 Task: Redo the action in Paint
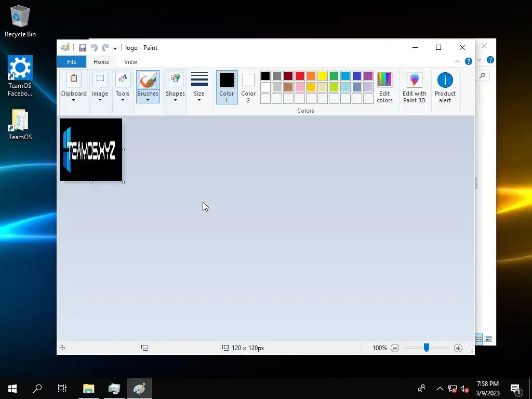click(105, 48)
